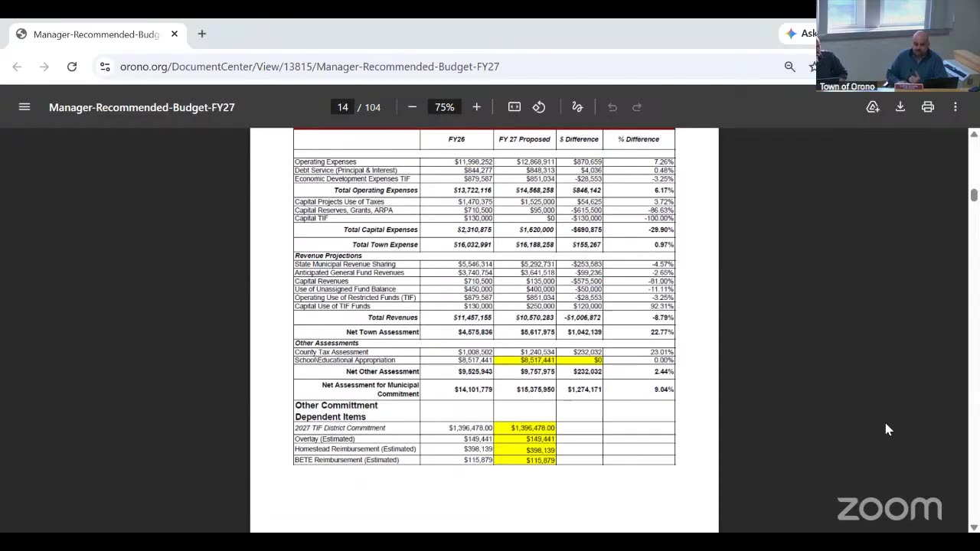Click Total Capital Expenses label
This screenshot has width=980, height=551.
[381, 230]
